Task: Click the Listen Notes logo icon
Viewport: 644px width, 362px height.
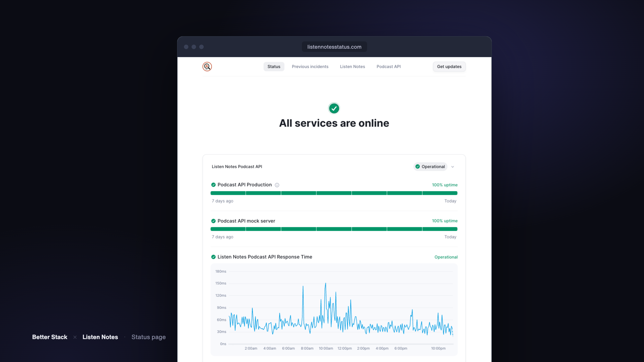Action: coord(207,66)
